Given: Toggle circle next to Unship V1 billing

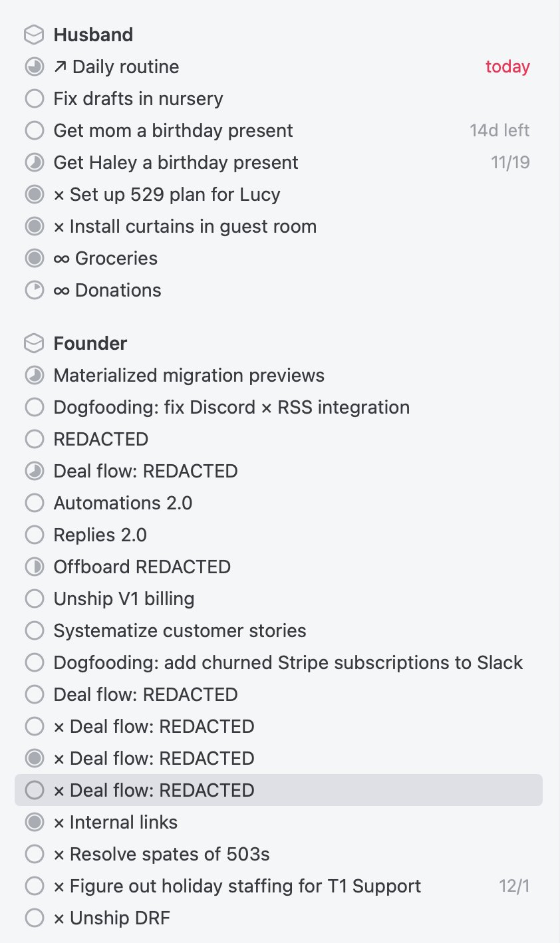Looking at the screenshot, I should pyautogui.click(x=34, y=599).
